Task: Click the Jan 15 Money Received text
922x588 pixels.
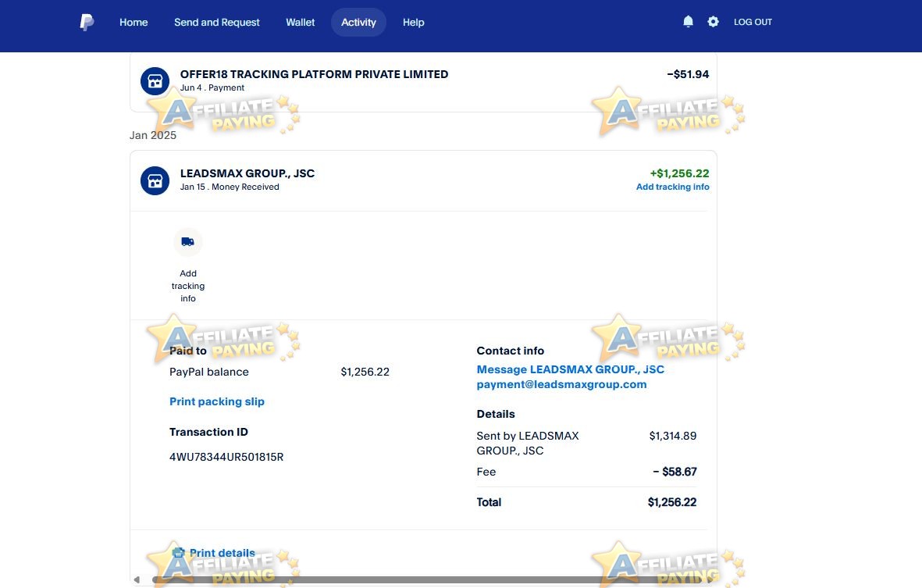Action: [230, 187]
